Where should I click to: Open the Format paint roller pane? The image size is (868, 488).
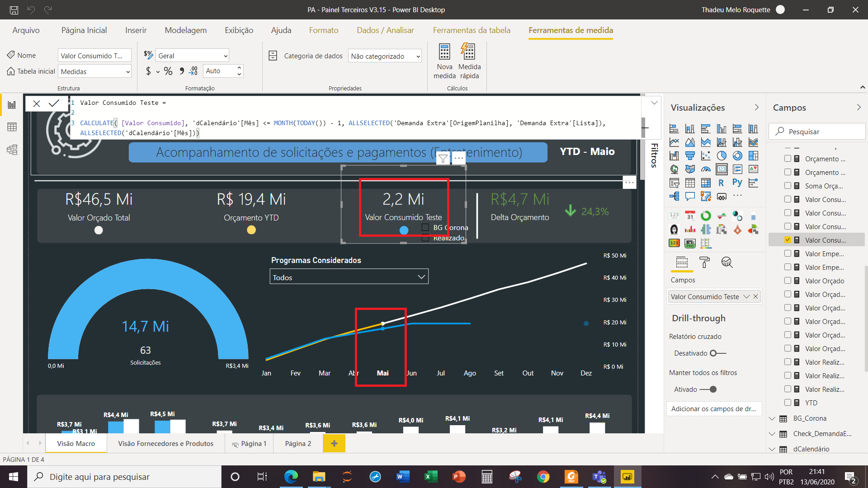tap(704, 263)
